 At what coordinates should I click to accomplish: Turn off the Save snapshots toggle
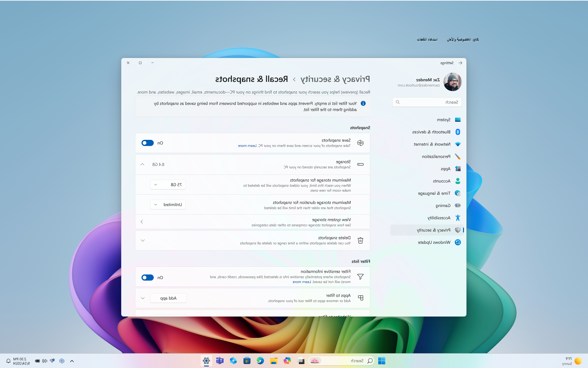[148, 143]
